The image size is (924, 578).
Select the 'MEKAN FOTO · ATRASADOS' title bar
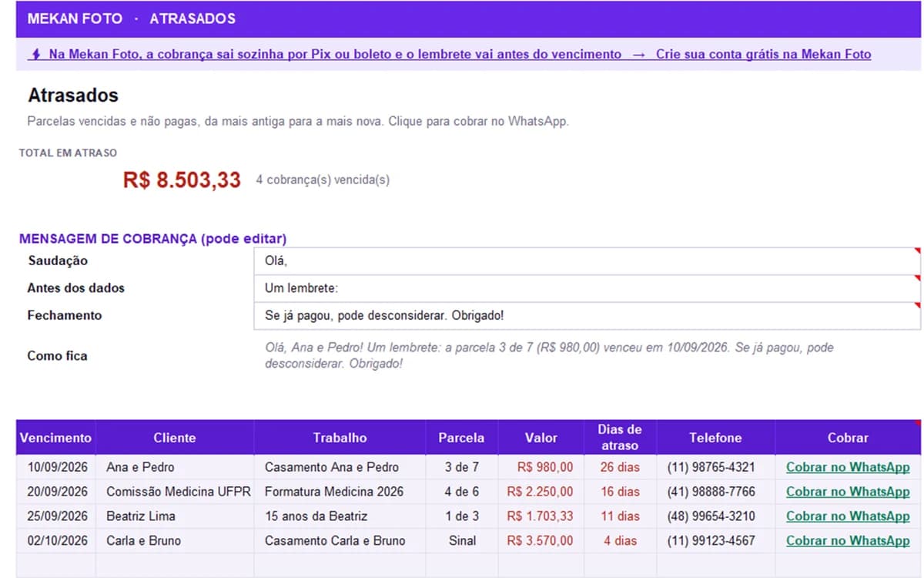[x=468, y=18]
